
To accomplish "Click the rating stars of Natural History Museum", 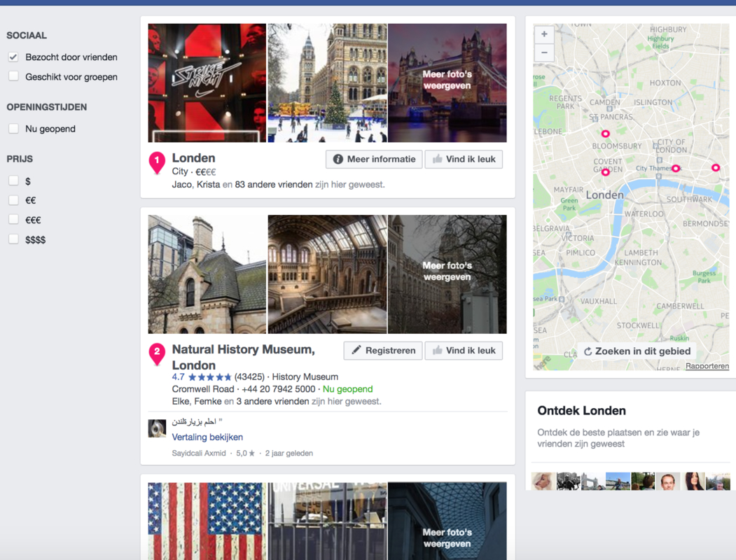I will coord(209,377).
